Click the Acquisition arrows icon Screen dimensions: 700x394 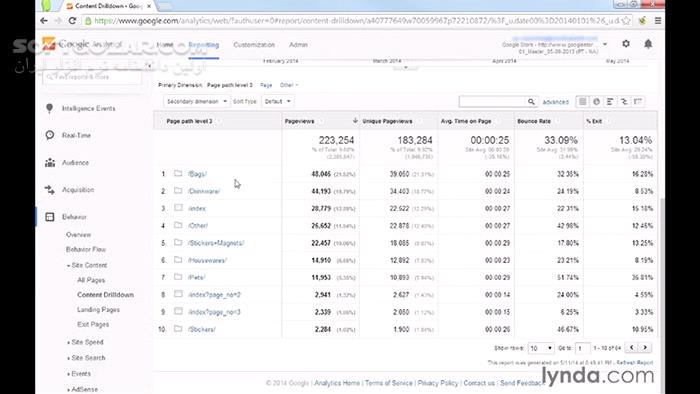[50, 190]
